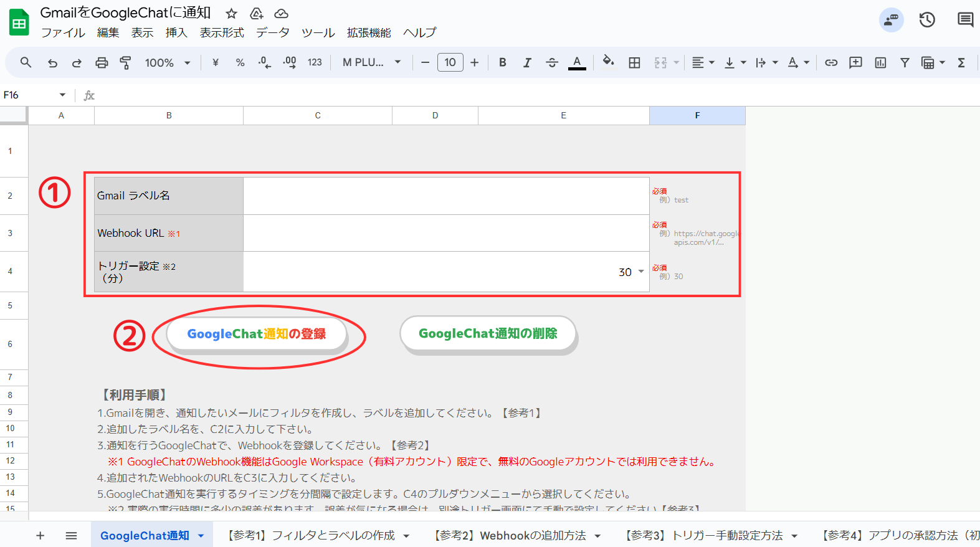The width and height of the screenshot is (980, 547).
Task: Redo the last action
Action: (x=77, y=62)
